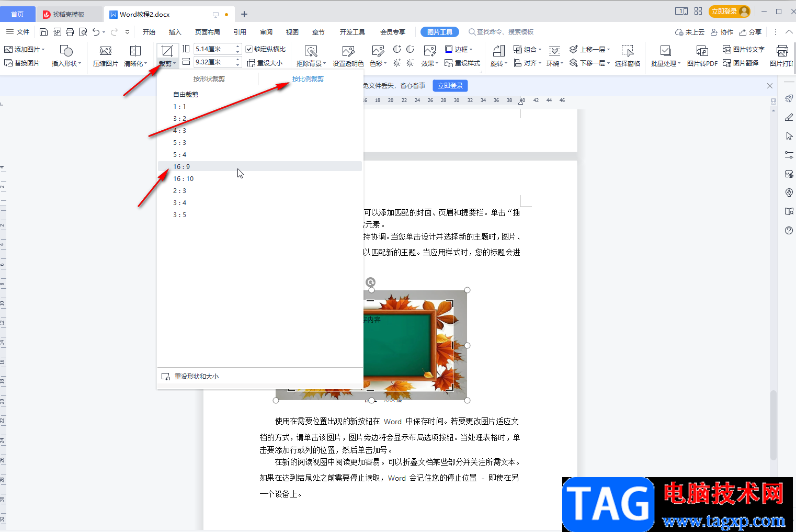Screen dimensions: 796x532
Task: Click the height field showing 5.14厘米
Action: [x=214, y=49]
